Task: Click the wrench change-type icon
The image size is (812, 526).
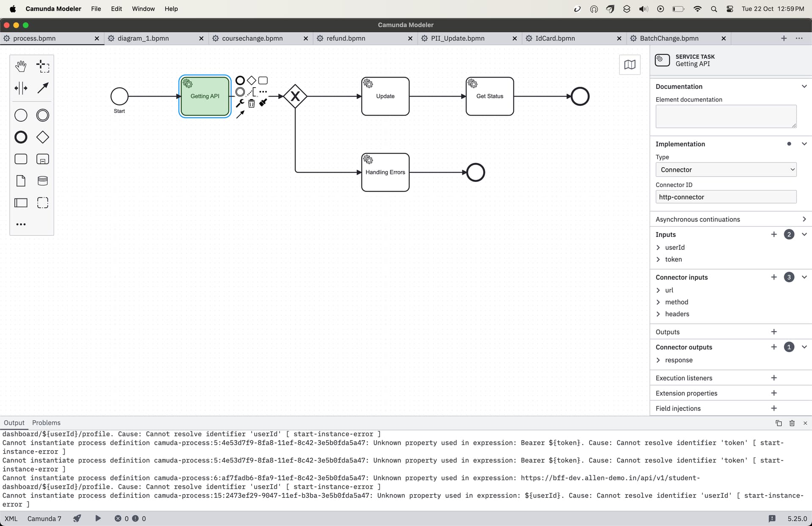Action: point(240,103)
